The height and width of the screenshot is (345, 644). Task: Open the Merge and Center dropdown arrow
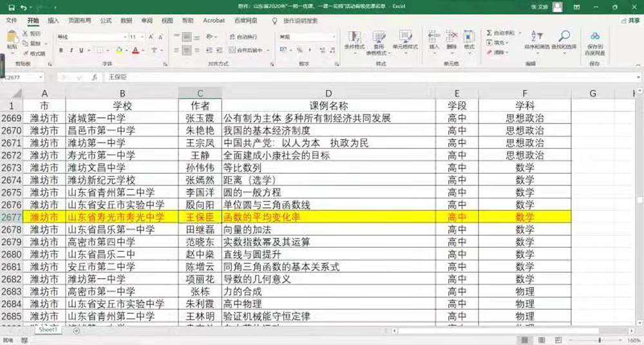click(268, 50)
